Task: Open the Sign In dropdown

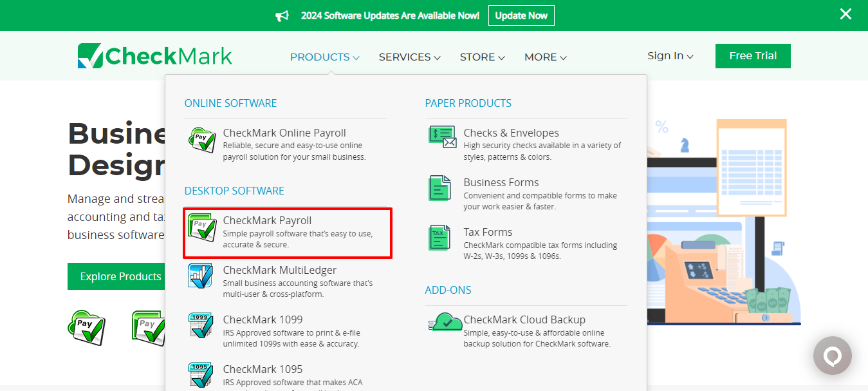Action: pyautogui.click(x=670, y=56)
